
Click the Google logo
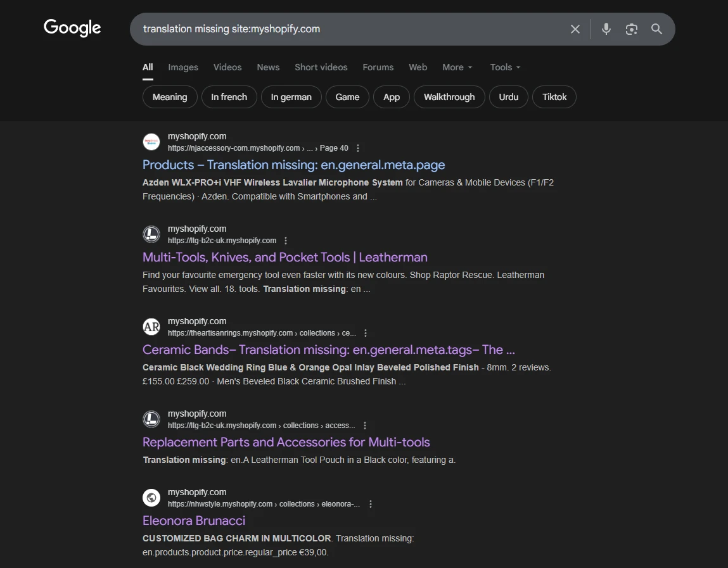pyautogui.click(x=72, y=28)
